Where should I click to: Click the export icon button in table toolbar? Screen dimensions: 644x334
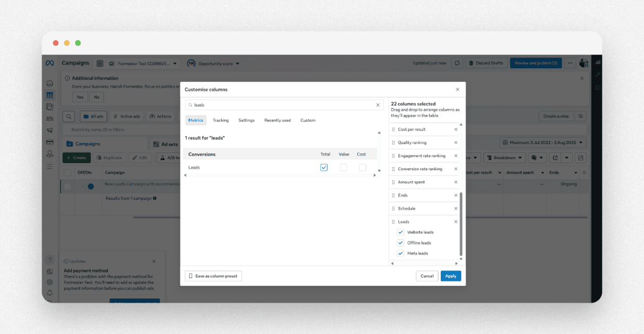[555, 157]
